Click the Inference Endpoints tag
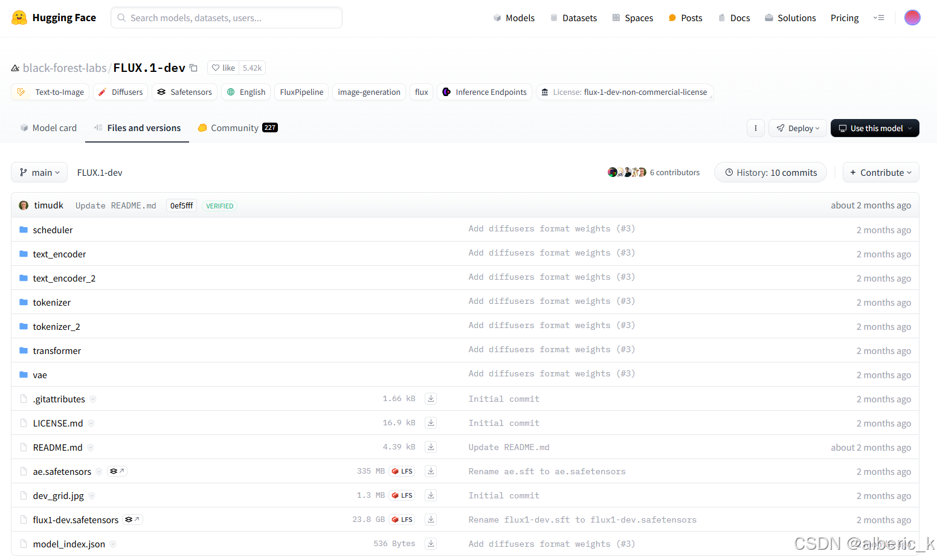Image resolution: width=937 pixels, height=560 pixels. click(x=484, y=92)
